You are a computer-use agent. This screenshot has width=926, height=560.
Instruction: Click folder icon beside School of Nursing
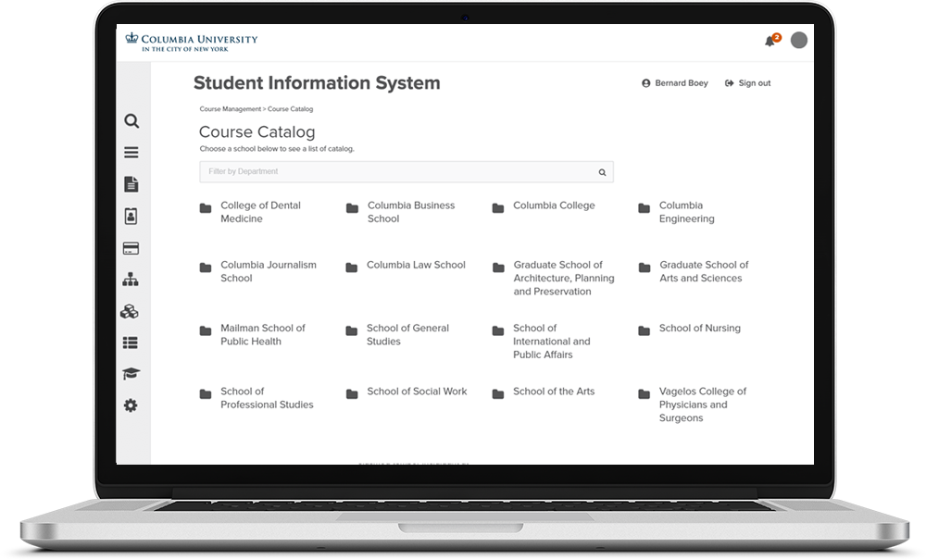(644, 331)
